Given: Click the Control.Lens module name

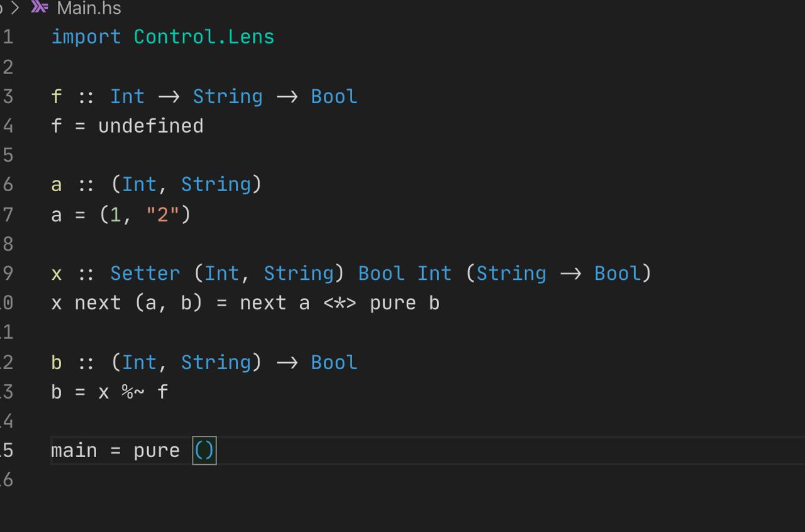Looking at the screenshot, I should click(x=204, y=36).
